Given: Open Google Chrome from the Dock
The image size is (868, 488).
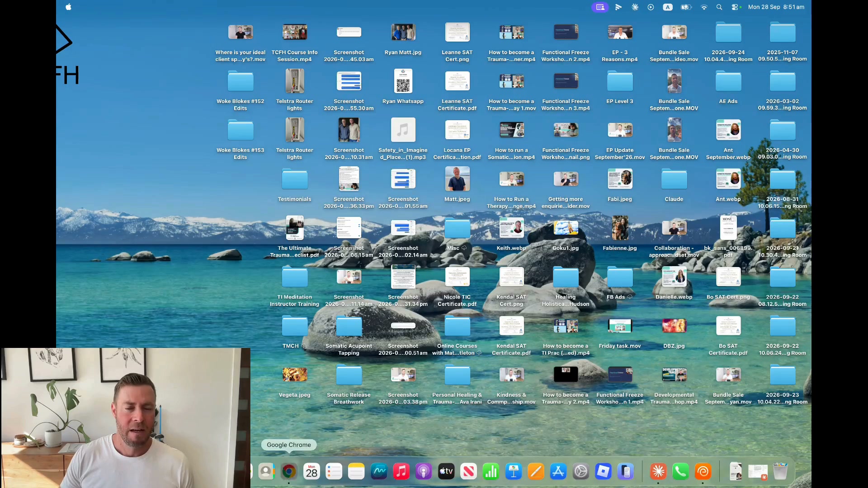Looking at the screenshot, I should [x=289, y=472].
